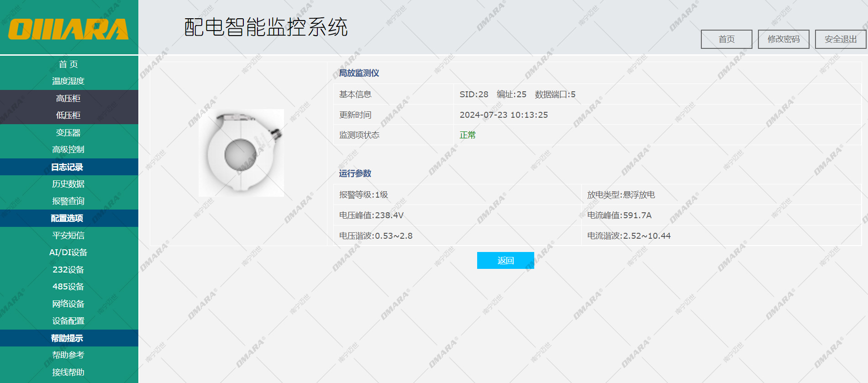This screenshot has height=383, width=868.
Task: Click the partial discharge sensor image
Action: coord(241,153)
